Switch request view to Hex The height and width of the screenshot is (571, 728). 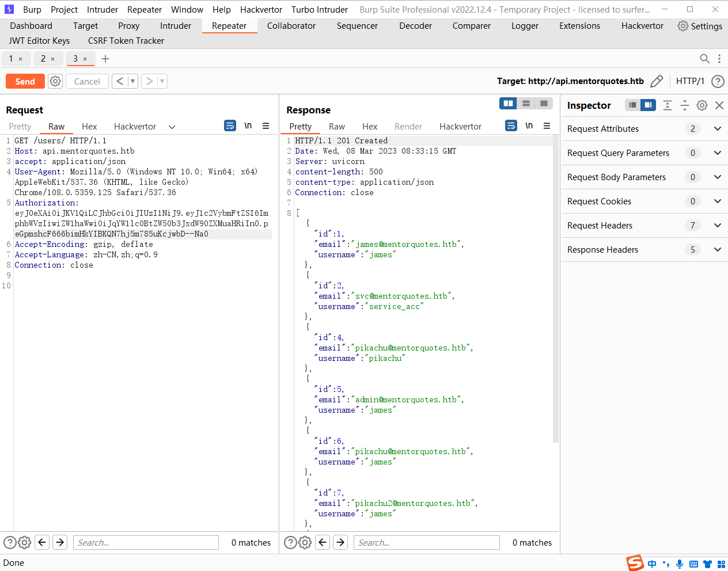coord(89,127)
